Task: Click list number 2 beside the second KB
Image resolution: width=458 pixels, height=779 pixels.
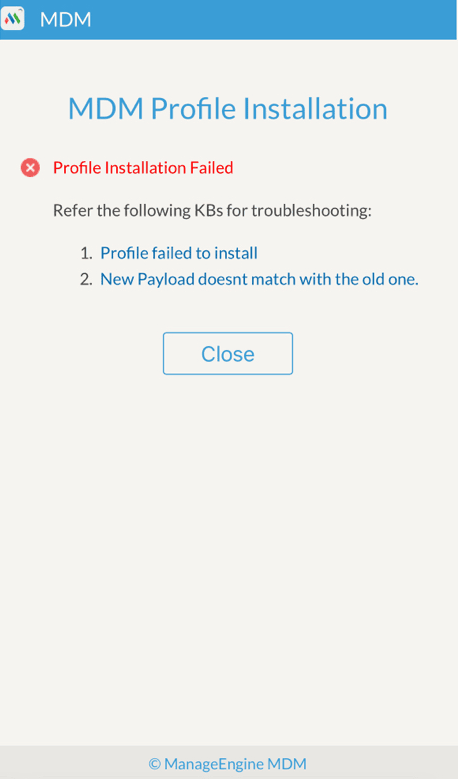Action: coord(86,279)
